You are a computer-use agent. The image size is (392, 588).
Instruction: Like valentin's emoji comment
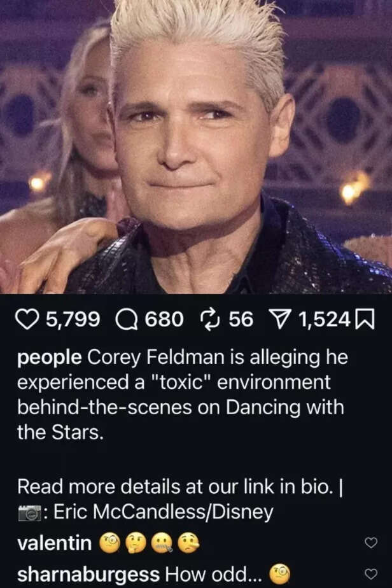[x=370, y=543]
